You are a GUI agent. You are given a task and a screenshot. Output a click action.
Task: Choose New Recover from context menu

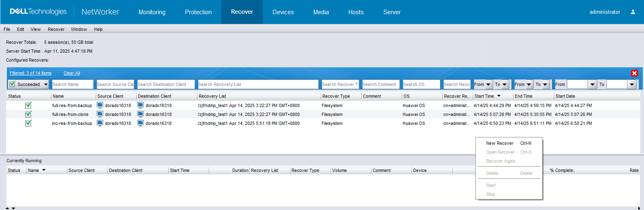(x=509, y=143)
